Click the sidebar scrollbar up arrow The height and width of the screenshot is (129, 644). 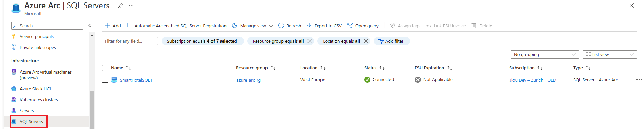(92, 35)
